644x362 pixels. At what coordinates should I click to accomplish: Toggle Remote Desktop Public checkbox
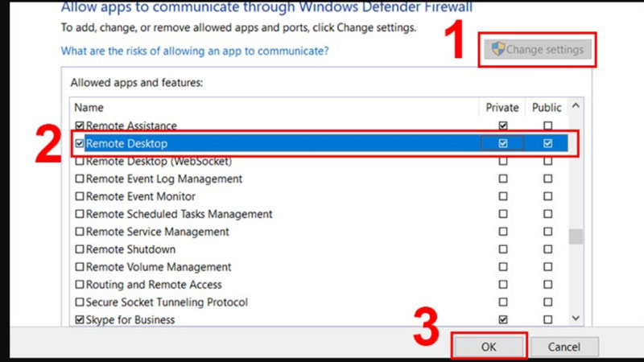(548, 144)
